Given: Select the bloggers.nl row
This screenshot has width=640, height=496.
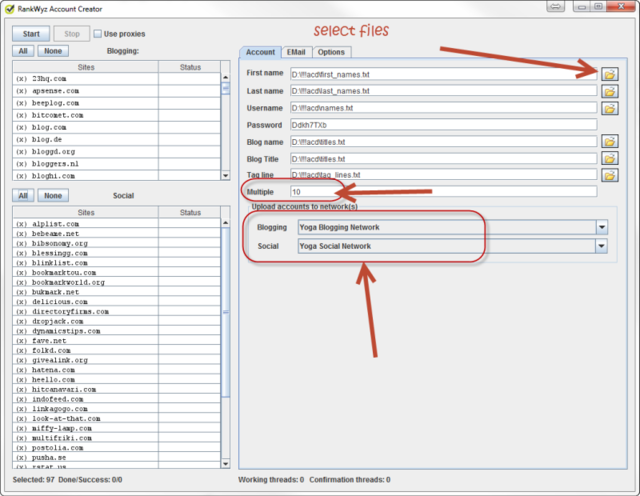Looking at the screenshot, I should tap(116, 164).
